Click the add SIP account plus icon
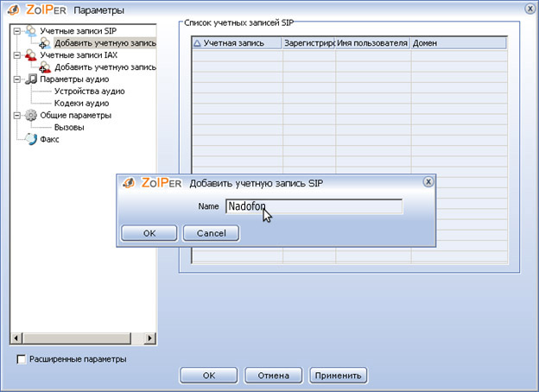Viewport: 539px width, 392px height. tap(45, 43)
